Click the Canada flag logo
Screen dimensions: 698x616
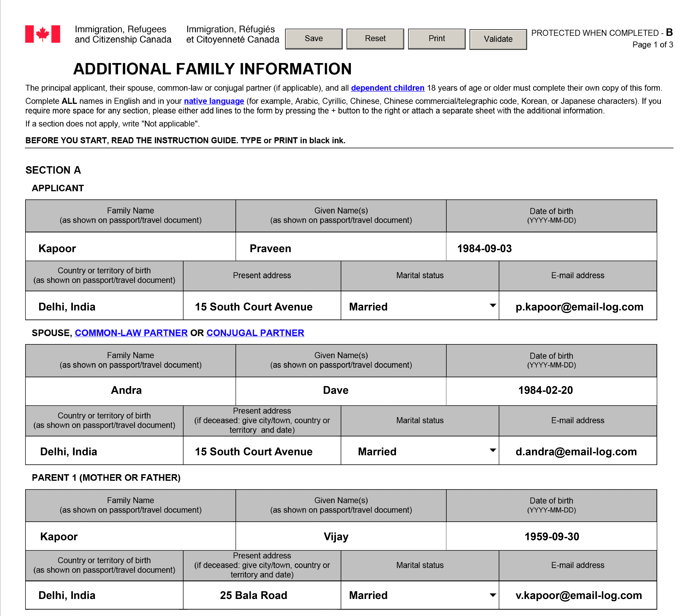point(42,34)
